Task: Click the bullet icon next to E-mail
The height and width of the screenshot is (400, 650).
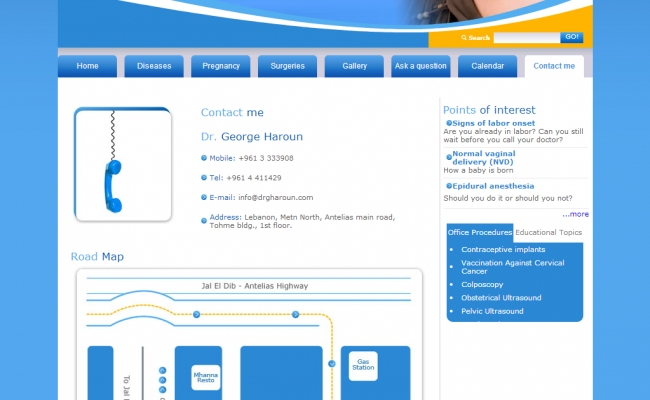Action: click(x=204, y=197)
